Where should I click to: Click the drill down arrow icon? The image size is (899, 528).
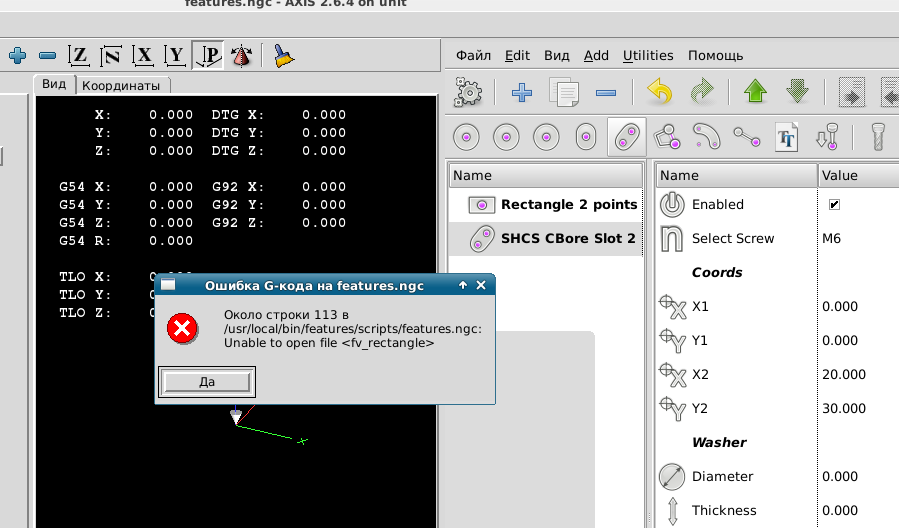coord(827,138)
